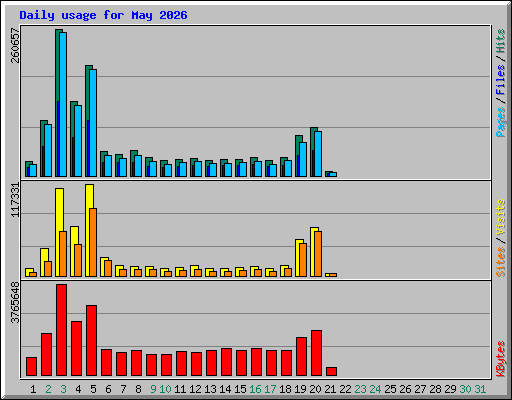The height and width of the screenshot is (400, 512).
Task: Click the red KBytes bar for day 5
Action: tap(92, 340)
